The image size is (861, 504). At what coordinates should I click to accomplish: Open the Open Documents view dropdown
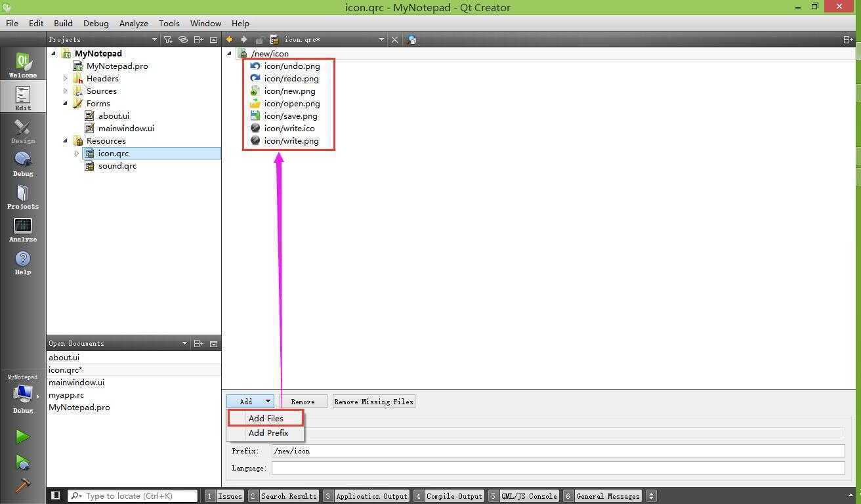pos(184,343)
